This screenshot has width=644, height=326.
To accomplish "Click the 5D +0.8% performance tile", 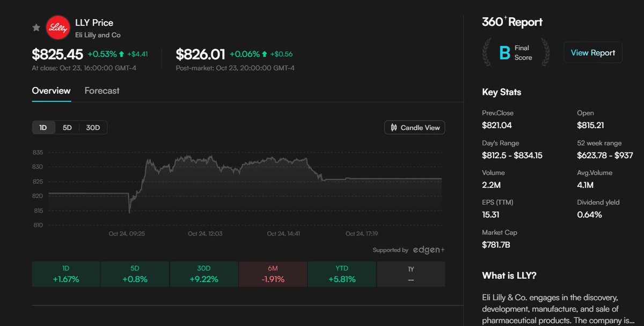I will (135, 274).
